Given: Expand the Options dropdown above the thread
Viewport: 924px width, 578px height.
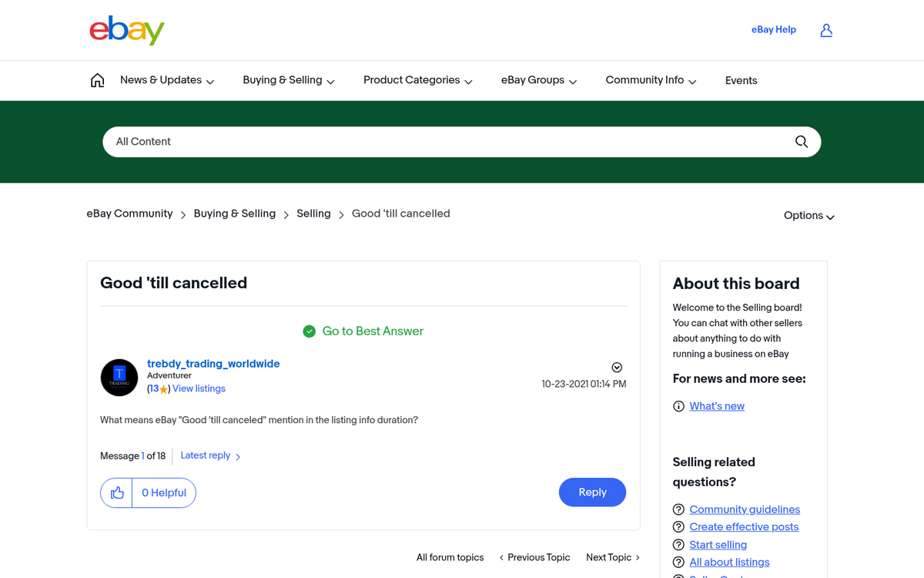Looking at the screenshot, I should click(x=808, y=216).
